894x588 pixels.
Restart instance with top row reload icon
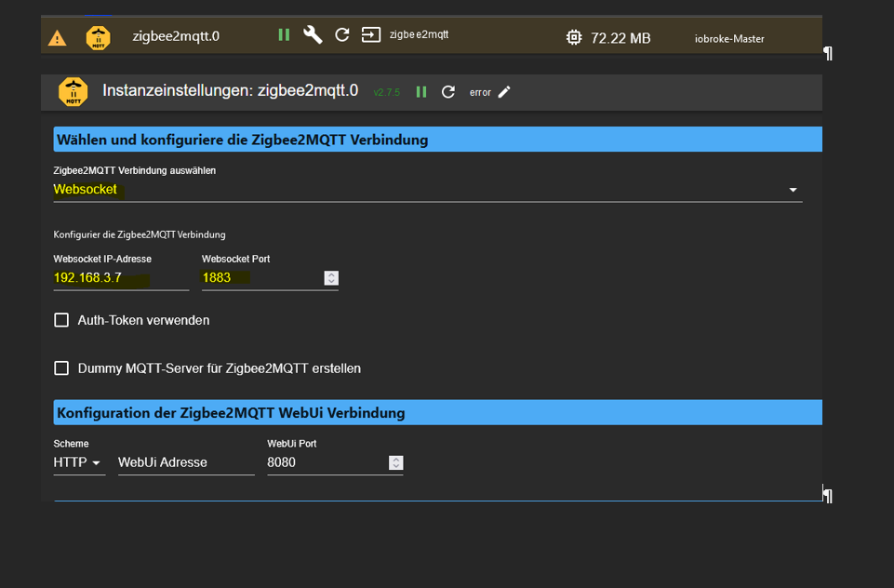[x=342, y=34]
